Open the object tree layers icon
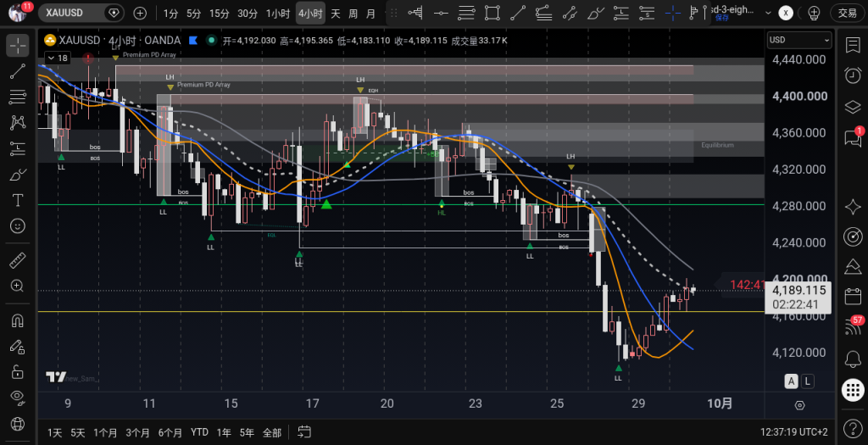The width and height of the screenshot is (868, 445). tap(853, 107)
